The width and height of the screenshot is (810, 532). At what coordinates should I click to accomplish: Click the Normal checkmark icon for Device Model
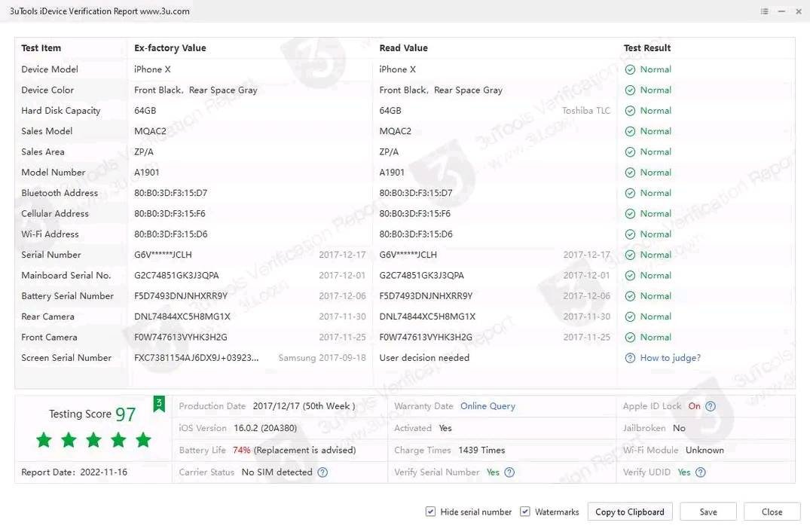pyautogui.click(x=630, y=69)
